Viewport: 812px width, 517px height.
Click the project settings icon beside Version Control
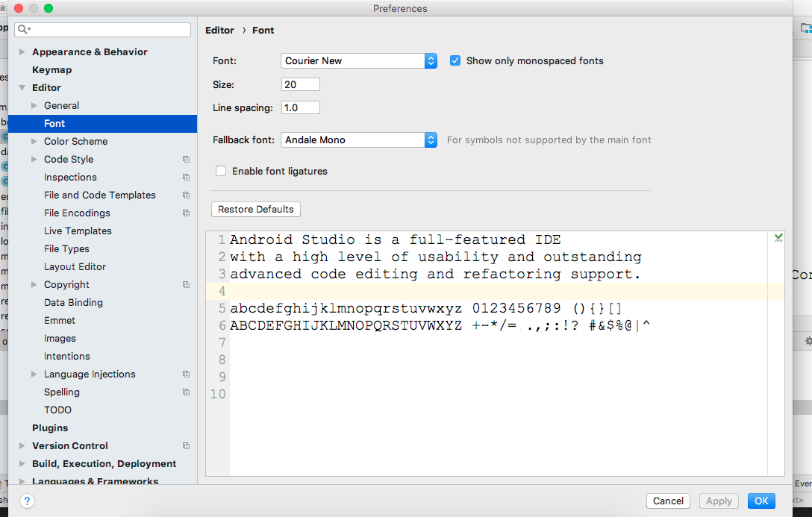(185, 445)
